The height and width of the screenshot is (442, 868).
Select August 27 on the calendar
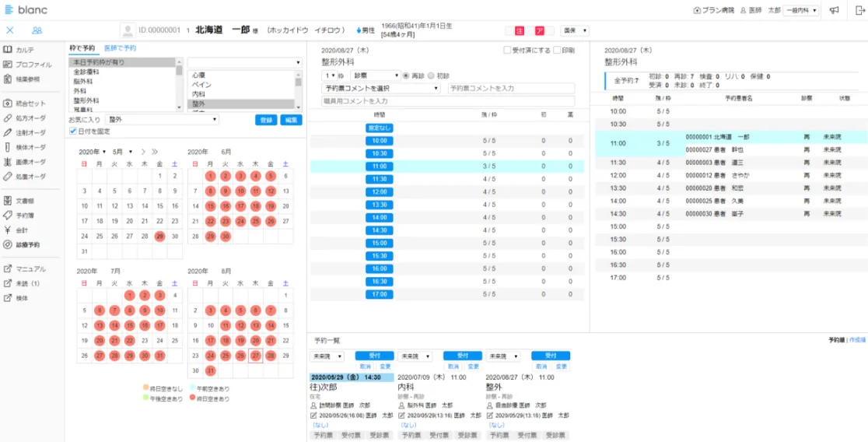point(255,356)
